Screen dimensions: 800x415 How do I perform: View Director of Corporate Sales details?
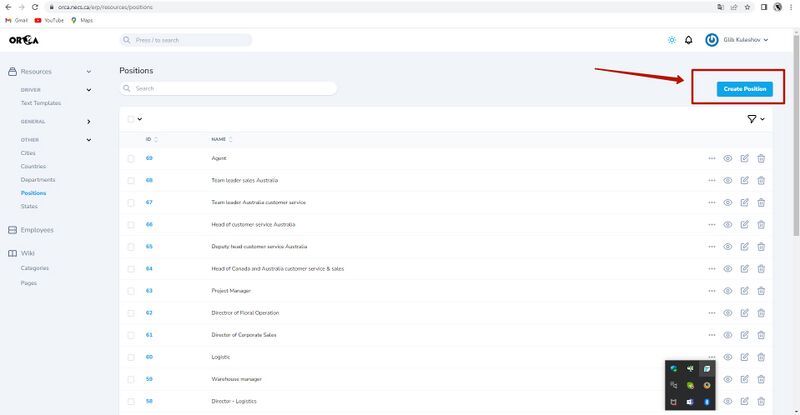coord(728,335)
